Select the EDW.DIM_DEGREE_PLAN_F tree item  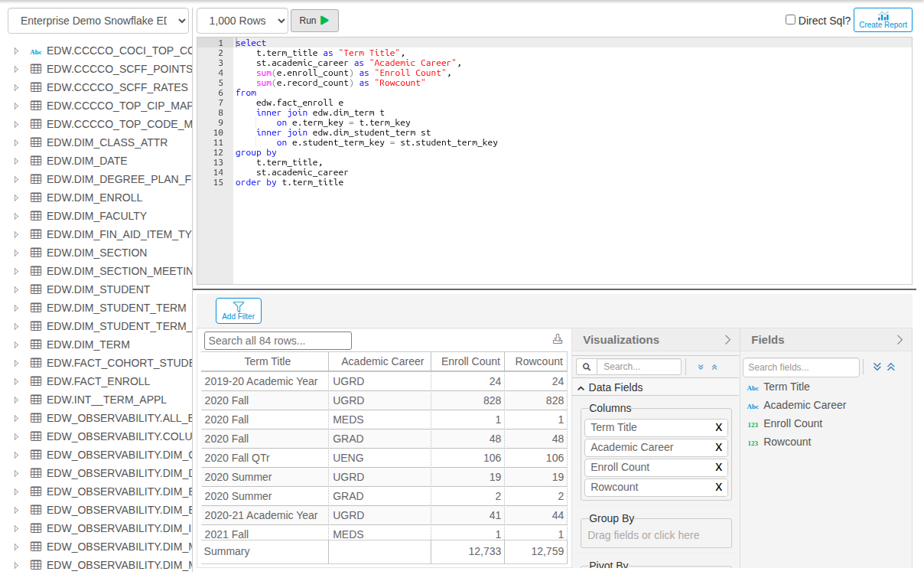pyautogui.click(x=119, y=179)
